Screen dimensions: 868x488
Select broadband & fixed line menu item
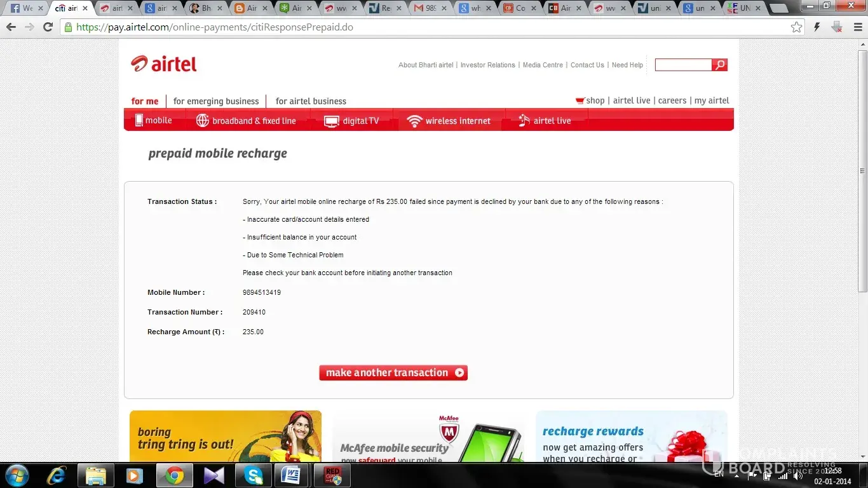pos(247,121)
